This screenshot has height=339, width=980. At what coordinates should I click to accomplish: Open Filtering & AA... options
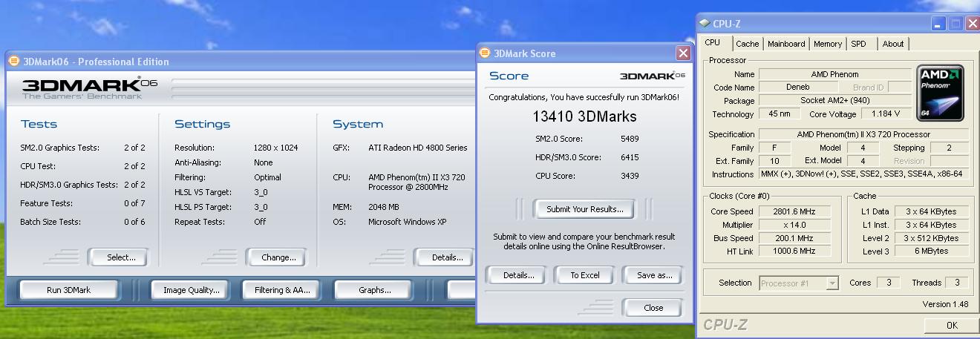(282, 290)
